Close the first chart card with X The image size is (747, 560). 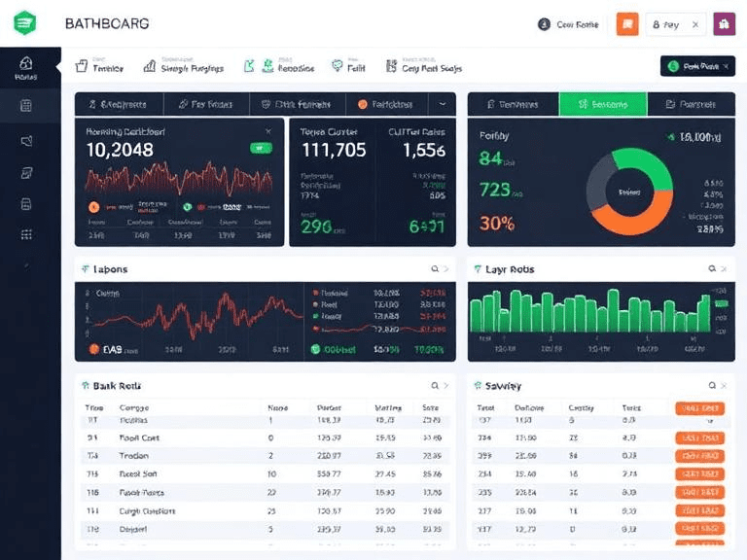268,130
